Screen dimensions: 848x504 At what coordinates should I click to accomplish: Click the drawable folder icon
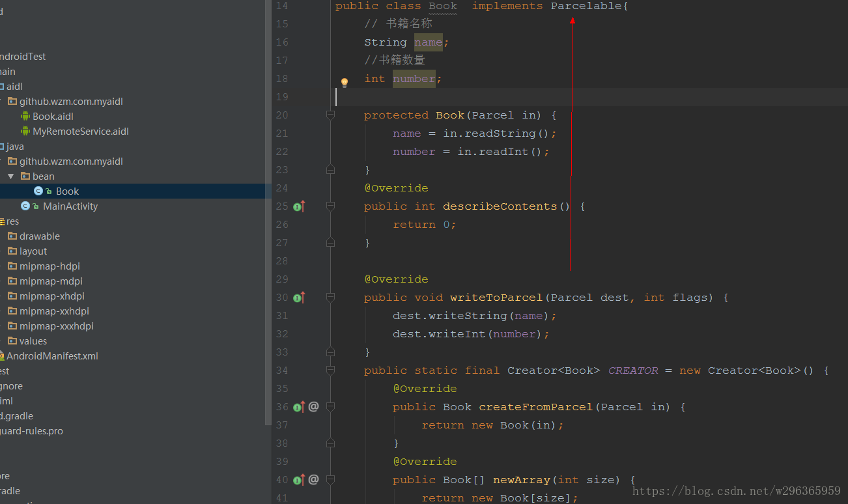point(12,236)
